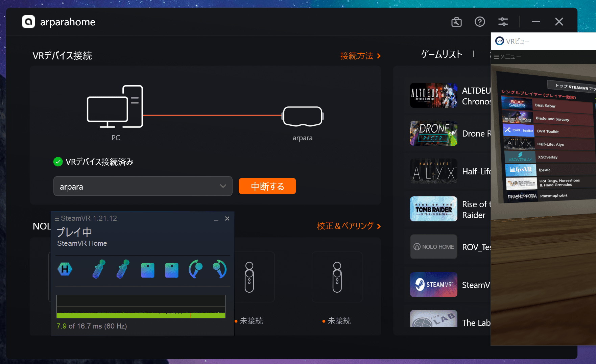Image resolution: width=596 pixels, height=364 pixels.
Task: Click Phasmophobia in VR View list
Action: coord(551,196)
